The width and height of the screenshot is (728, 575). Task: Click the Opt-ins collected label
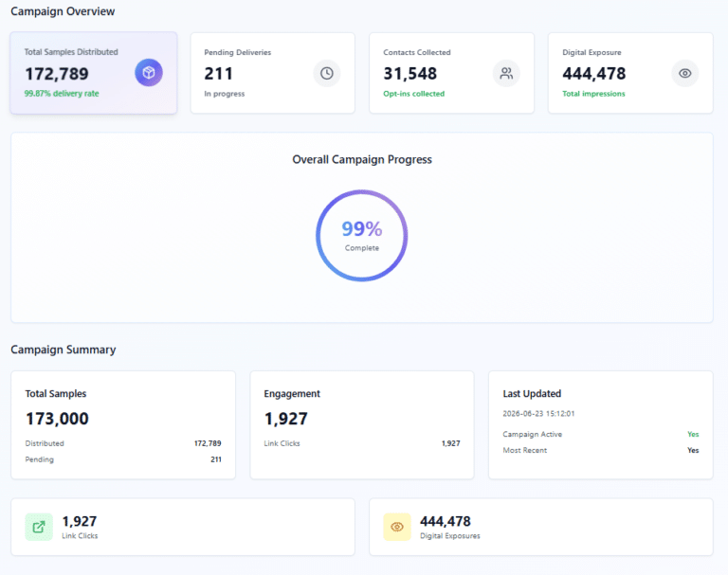tap(413, 94)
